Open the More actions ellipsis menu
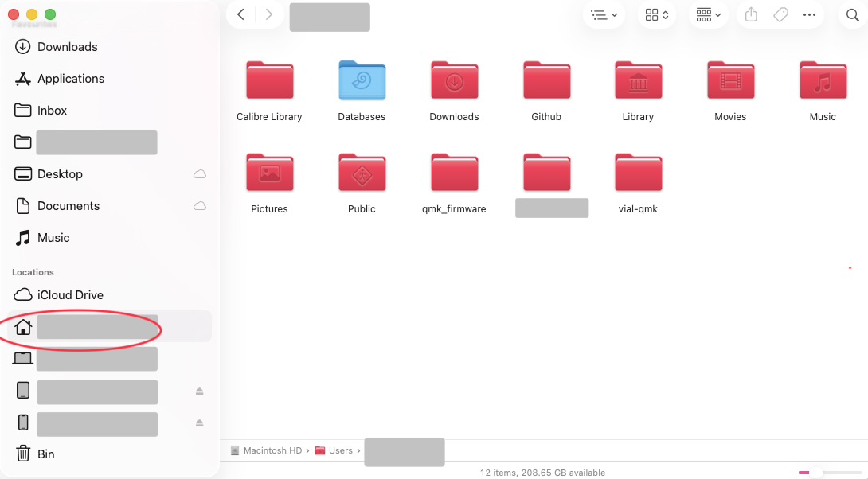The image size is (868, 479). (810, 15)
